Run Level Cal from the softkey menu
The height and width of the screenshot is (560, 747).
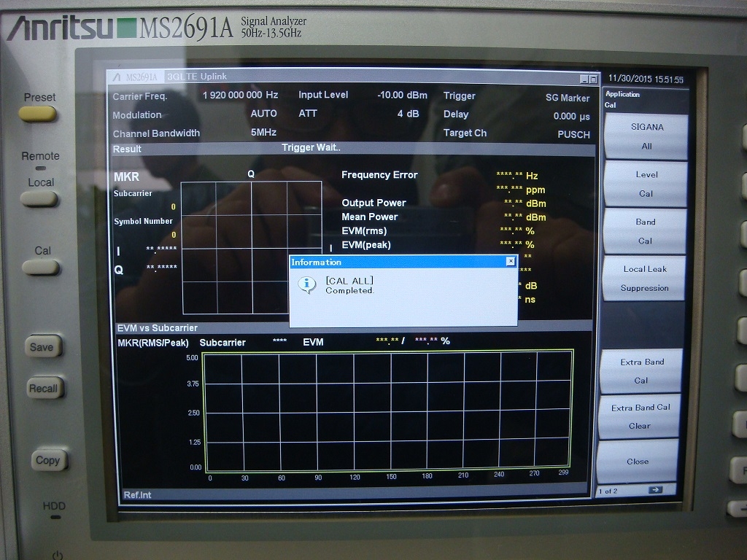pyautogui.click(x=646, y=184)
